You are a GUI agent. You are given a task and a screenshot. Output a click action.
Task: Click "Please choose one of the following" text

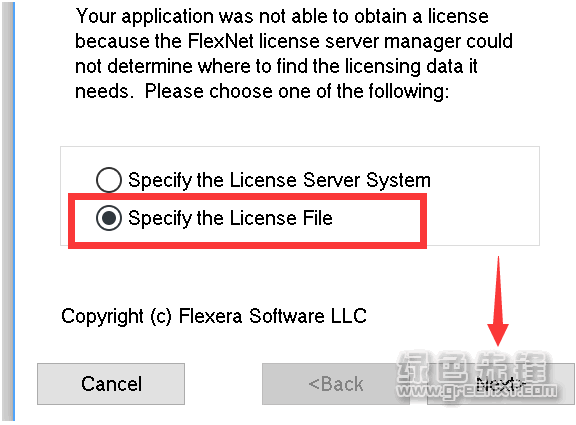296,91
